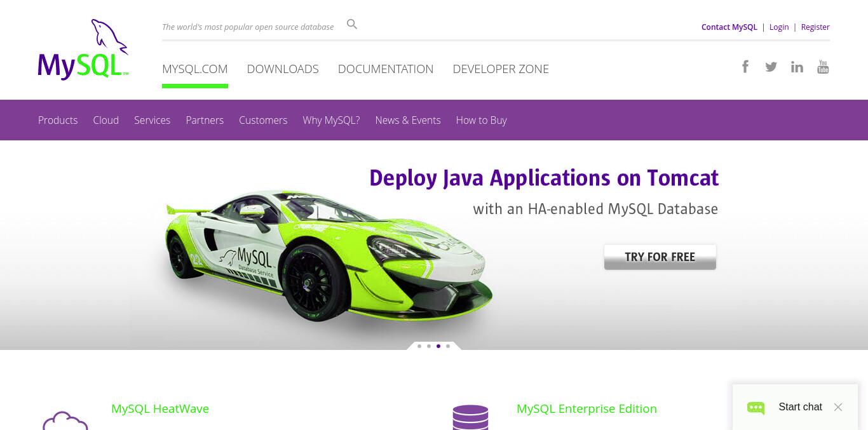Click the HeatWave cloud icon
The height and width of the screenshot is (430, 868).
click(65, 420)
